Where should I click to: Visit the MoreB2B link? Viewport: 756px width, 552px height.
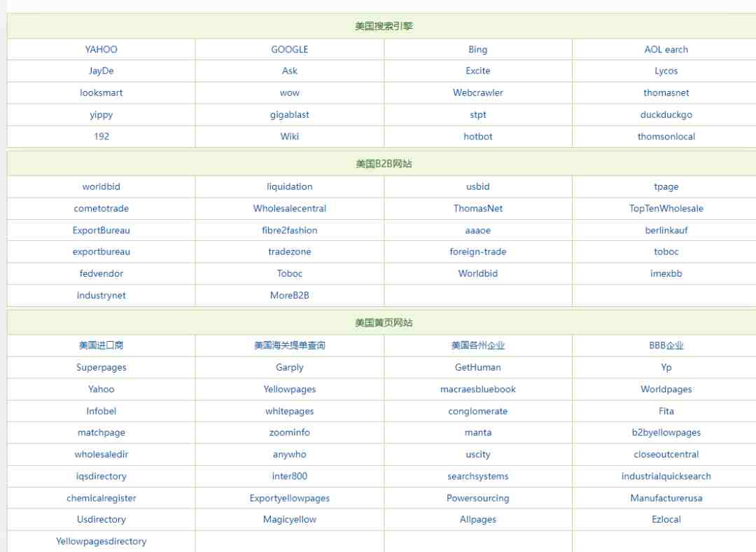(x=289, y=296)
